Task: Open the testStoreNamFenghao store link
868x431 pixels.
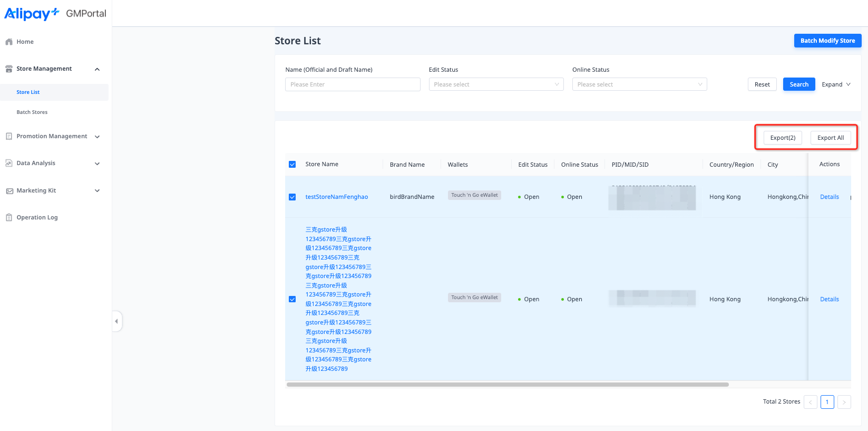Action: (x=337, y=197)
